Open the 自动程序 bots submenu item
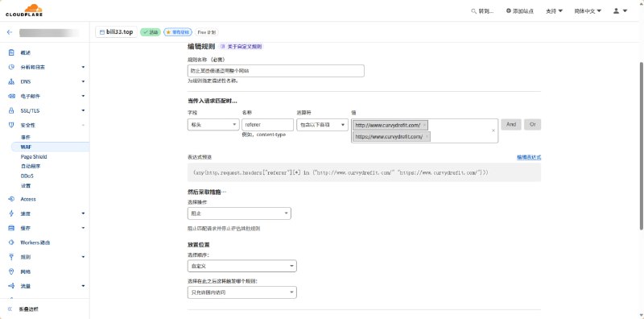This screenshot has width=644, height=319. pos(31,166)
